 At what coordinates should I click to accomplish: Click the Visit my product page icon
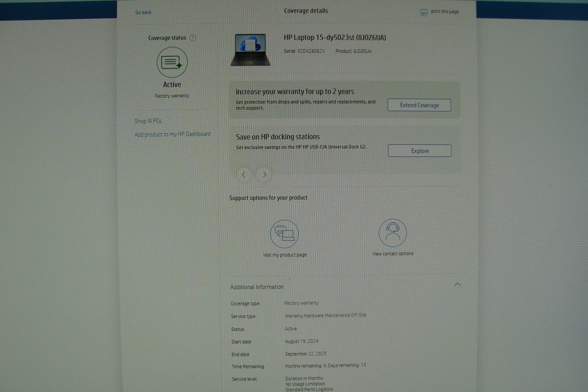[x=284, y=234]
